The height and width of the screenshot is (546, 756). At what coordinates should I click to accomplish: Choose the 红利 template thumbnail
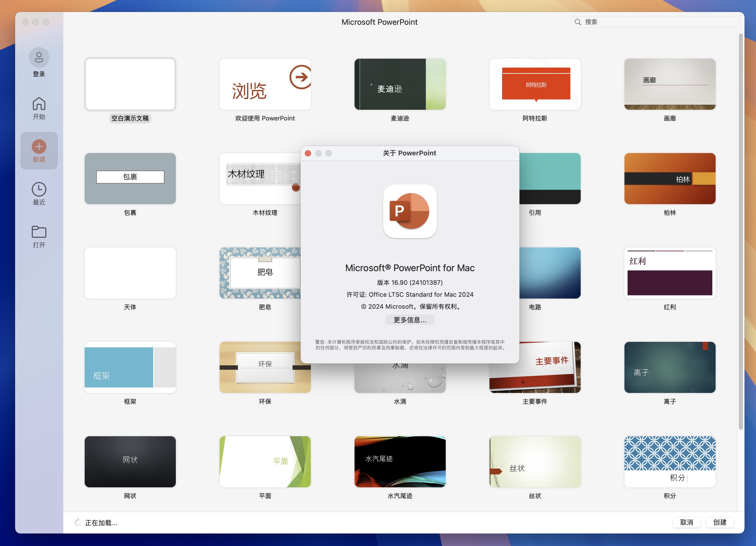pyautogui.click(x=670, y=273)
